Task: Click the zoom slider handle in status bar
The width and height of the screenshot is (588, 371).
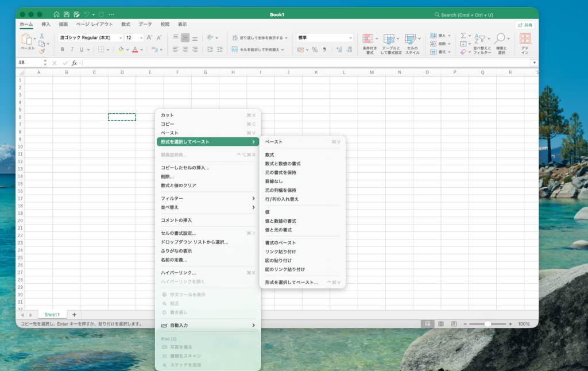Action: 487,324
